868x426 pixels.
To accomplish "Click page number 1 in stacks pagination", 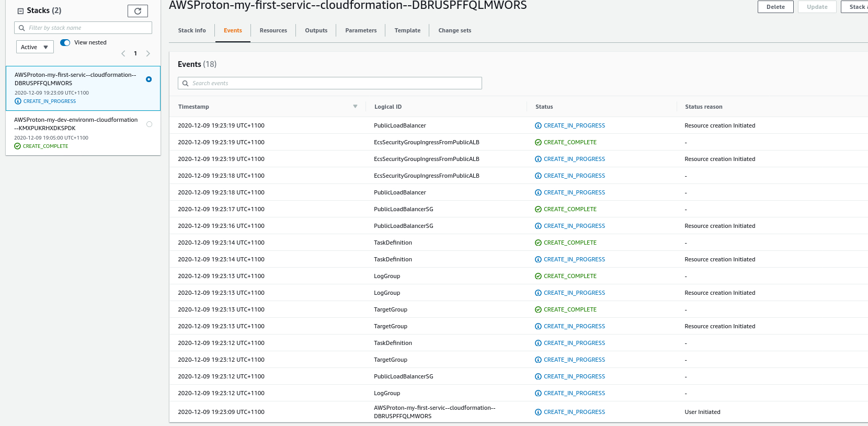I will 135,53.
